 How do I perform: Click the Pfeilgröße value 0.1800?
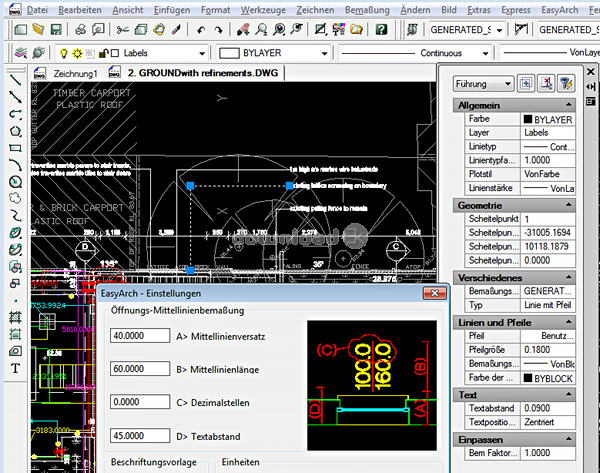pyautogui.click(x=548, y=350)
